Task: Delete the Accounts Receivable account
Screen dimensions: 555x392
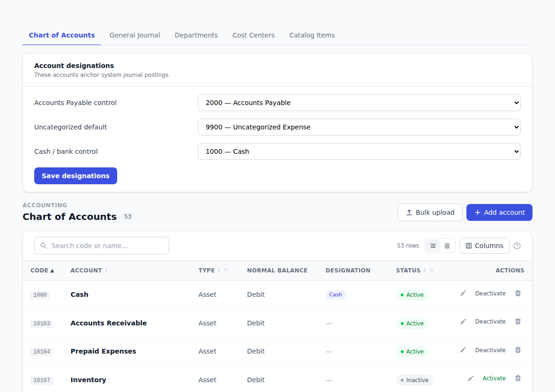Action: click(x=518, y=322)
